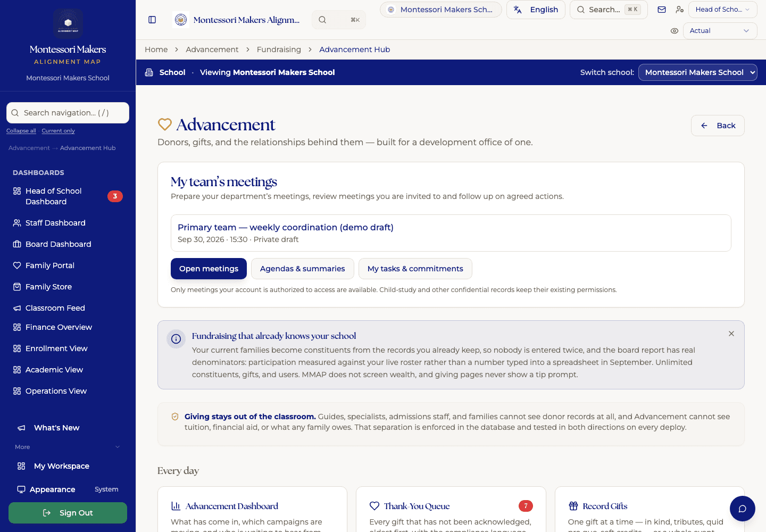Click the top Search field with ⌘K
Screen dimensions: 766x532
tap(609, 10)
